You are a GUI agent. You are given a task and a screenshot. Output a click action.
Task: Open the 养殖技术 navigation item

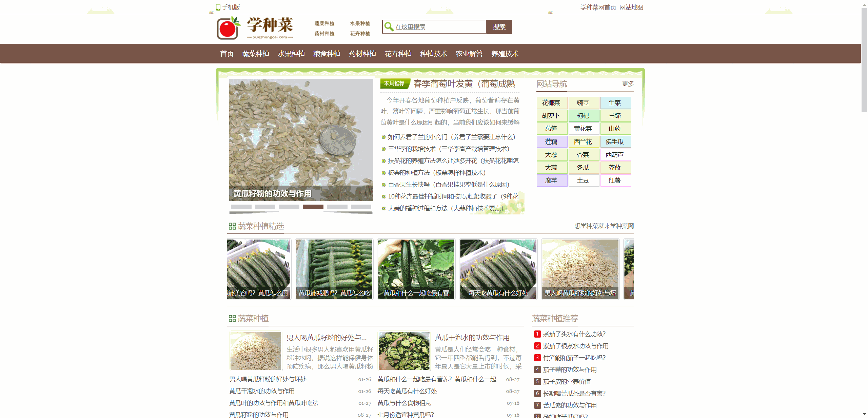tap(505, 53)
